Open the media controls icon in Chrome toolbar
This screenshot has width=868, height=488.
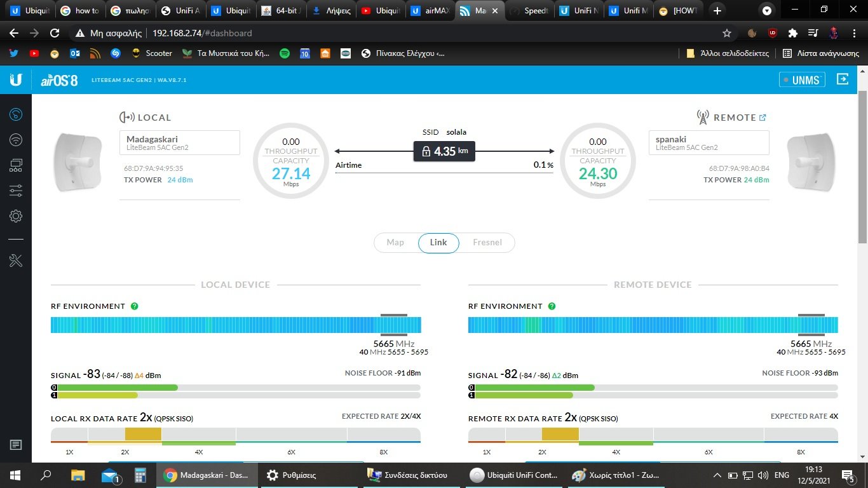click(x=813, y=33)
